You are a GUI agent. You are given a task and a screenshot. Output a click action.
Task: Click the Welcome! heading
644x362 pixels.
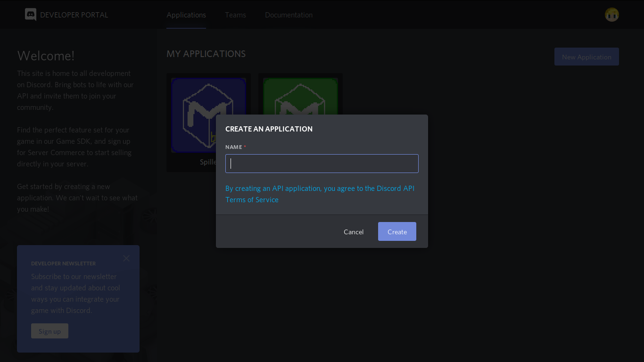click(46, 56)
